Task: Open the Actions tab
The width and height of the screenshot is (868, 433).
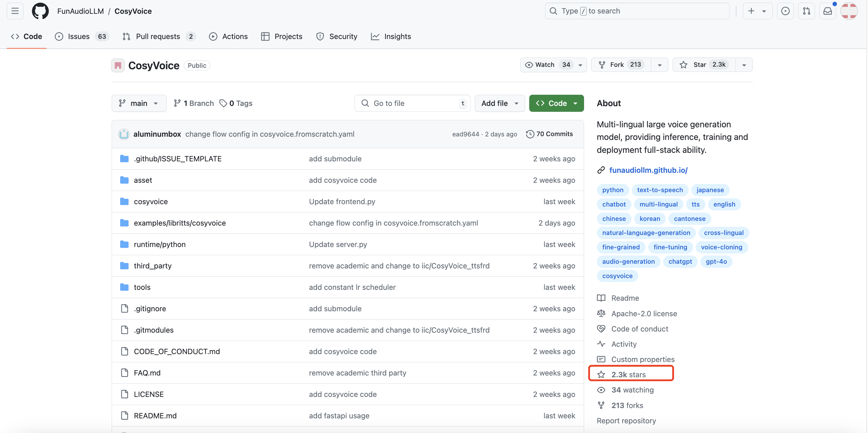Action: pyautogui.click(x=228, y=36)
